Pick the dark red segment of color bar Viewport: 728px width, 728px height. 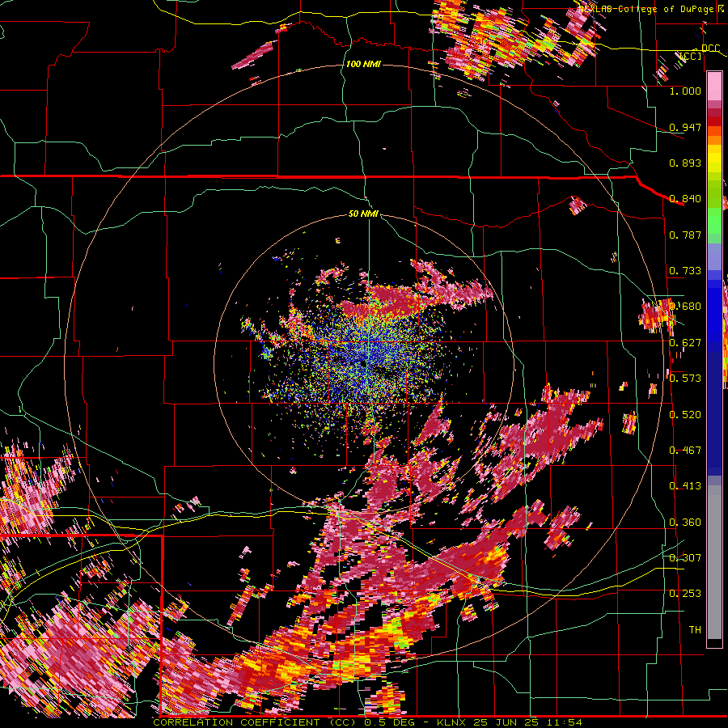[x=714, y=121]
